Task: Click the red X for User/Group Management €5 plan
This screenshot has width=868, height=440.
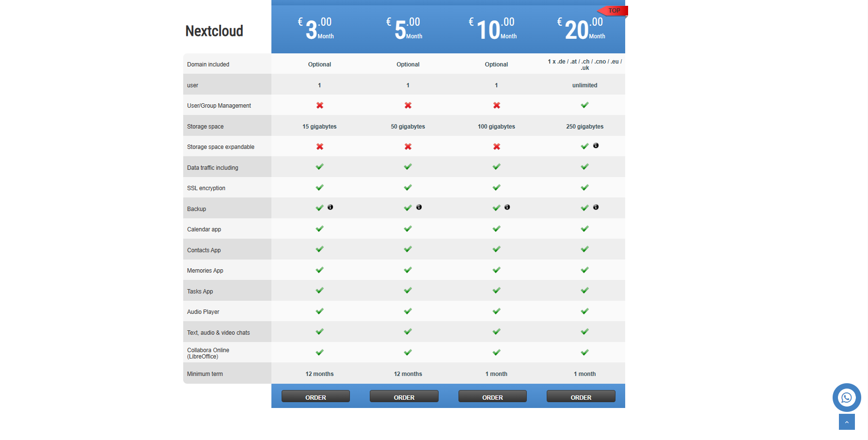Action: [x=408, y=105]
